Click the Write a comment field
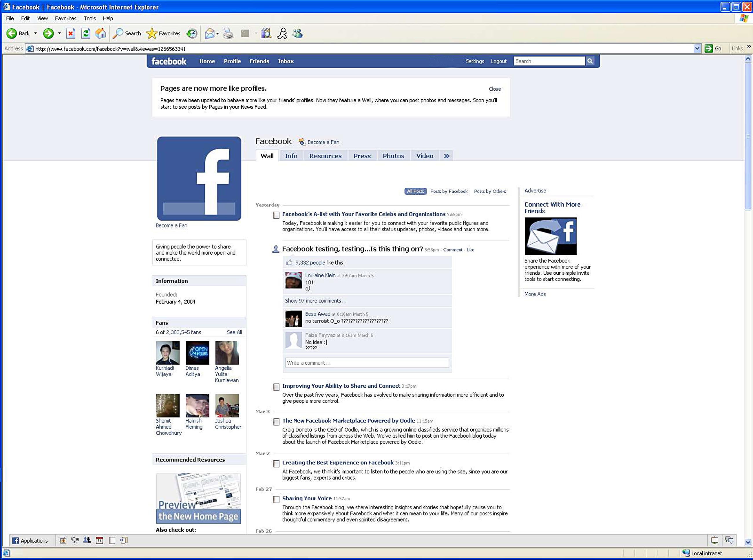 [x=367, y=363]
